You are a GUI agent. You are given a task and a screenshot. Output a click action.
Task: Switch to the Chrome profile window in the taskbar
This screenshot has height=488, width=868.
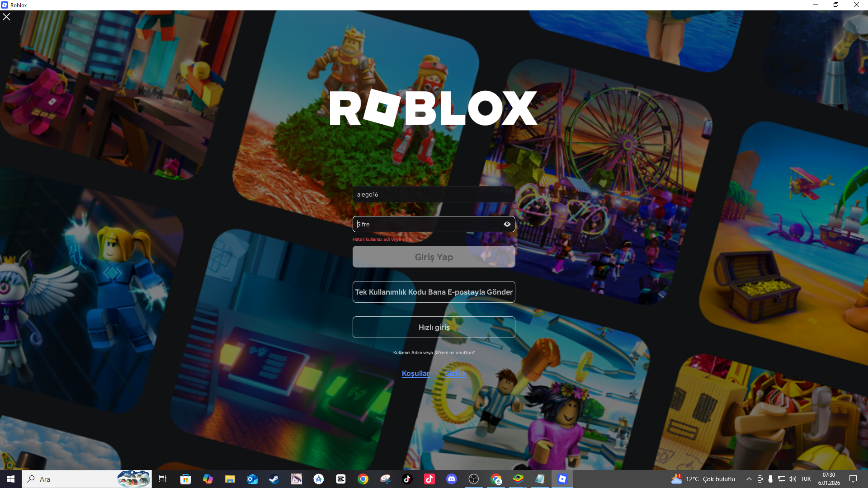496,479
